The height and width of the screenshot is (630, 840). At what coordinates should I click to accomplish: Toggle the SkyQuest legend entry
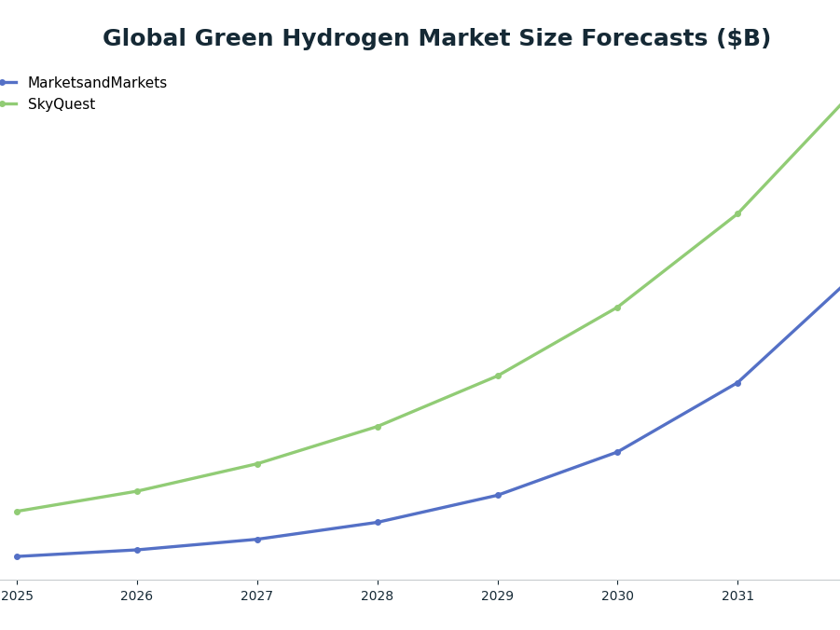[x=48, y=104]
